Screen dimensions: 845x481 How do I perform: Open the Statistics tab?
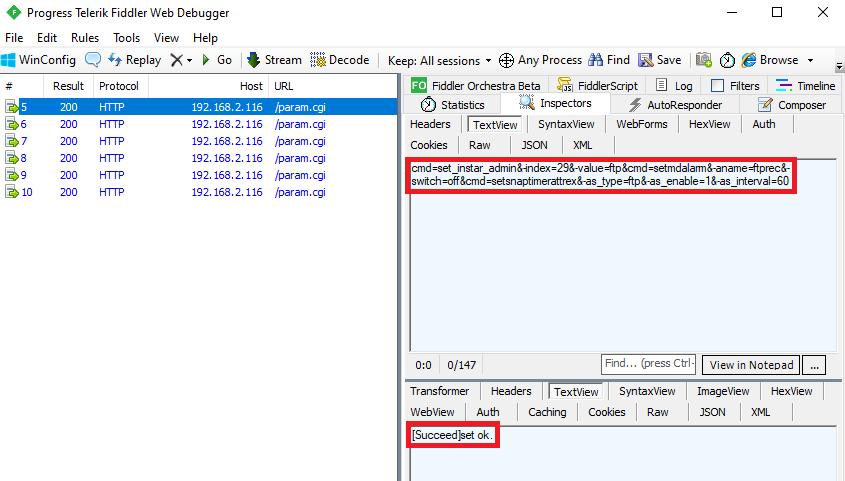coord(453,105)
